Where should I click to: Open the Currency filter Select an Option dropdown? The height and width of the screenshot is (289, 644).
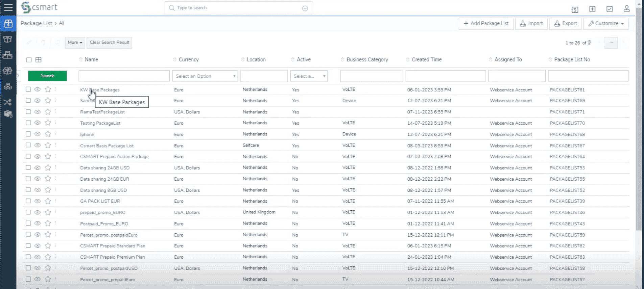click(x=205, y=76)
